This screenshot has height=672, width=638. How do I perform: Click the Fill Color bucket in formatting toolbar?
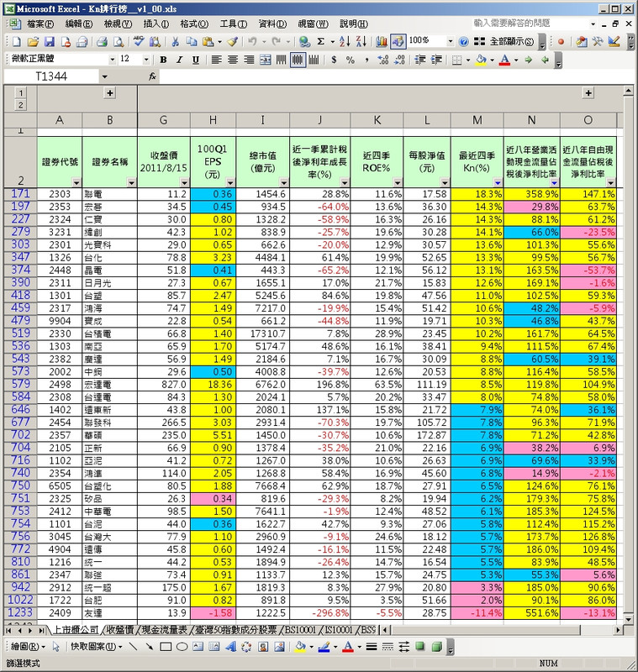481,60
